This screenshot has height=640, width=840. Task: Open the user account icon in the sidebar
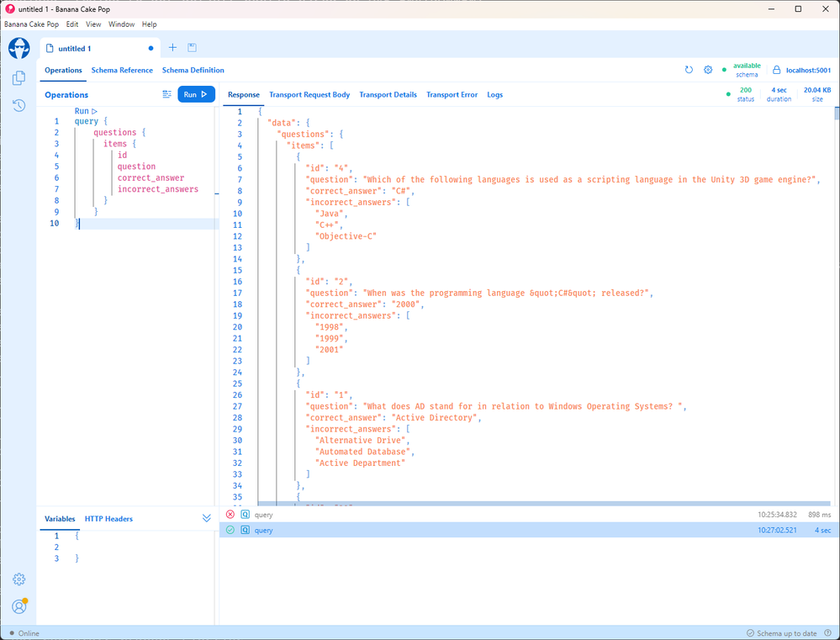tap(19, 606)
